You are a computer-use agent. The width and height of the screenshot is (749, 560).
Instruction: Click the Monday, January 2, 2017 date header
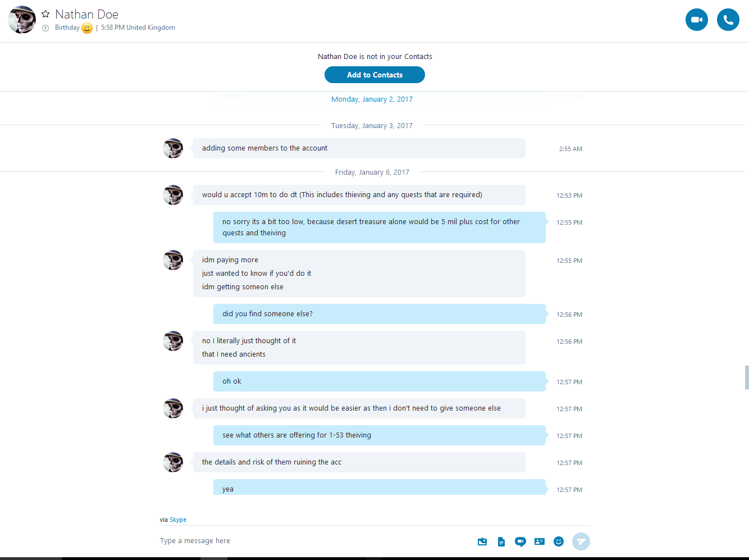pos(372,99)
